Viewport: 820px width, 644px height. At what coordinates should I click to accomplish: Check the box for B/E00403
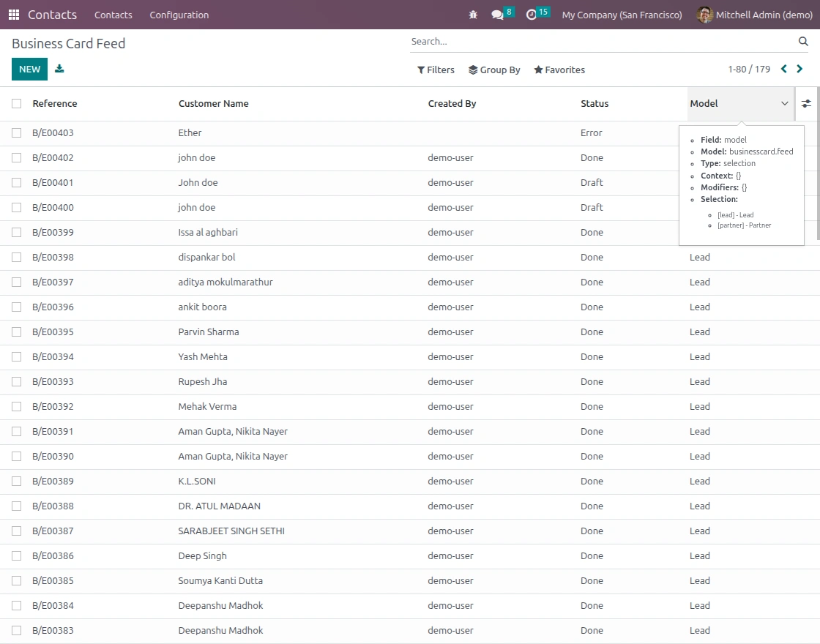click(17, 132)
